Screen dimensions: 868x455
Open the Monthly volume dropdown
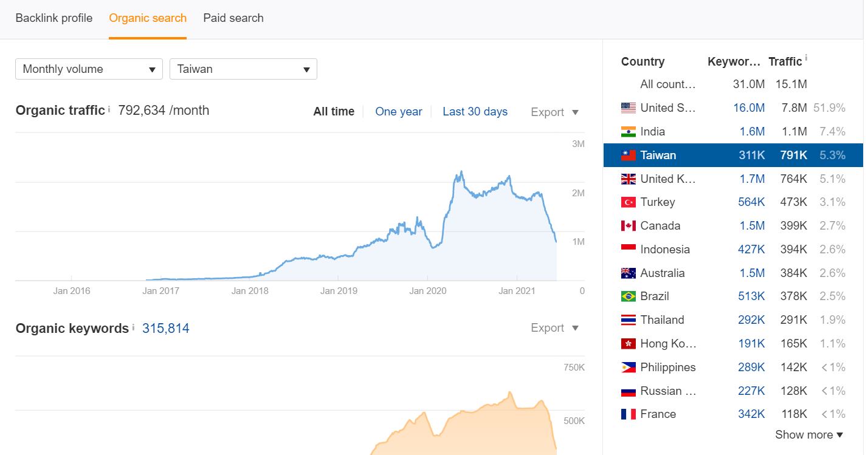pos(89,69)
